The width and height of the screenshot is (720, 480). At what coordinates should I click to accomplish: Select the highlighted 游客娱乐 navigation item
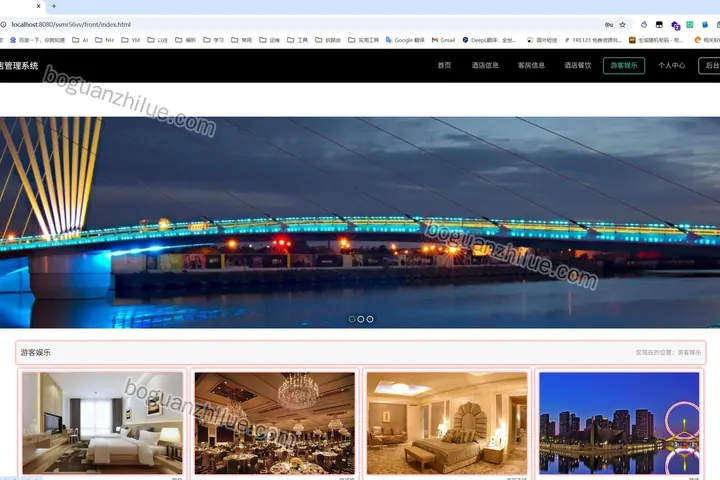point(624,65)
